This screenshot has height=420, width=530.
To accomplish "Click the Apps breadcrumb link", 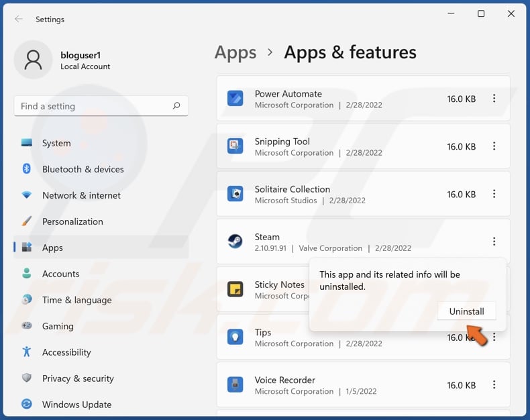I will pyautogui.click(x=235, y=52).
